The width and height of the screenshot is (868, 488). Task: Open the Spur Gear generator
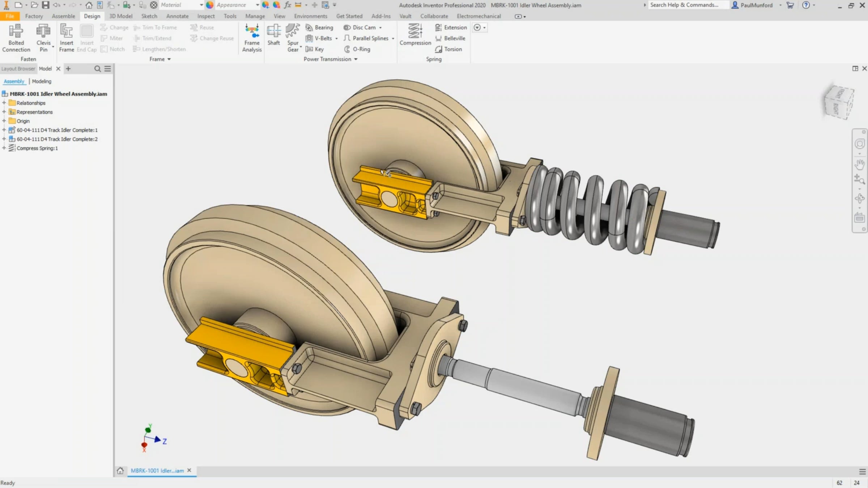pos(293,38)
